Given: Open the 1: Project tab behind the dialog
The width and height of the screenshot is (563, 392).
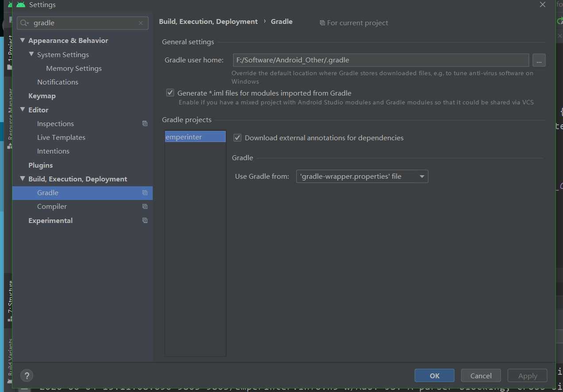Looking at the screenshot, I should point(10,52).
